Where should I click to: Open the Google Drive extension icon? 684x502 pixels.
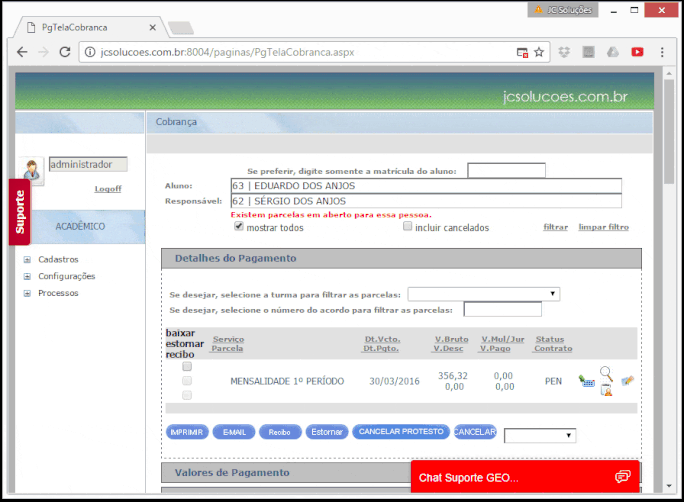pyautogui.click(x=613, y=52)
